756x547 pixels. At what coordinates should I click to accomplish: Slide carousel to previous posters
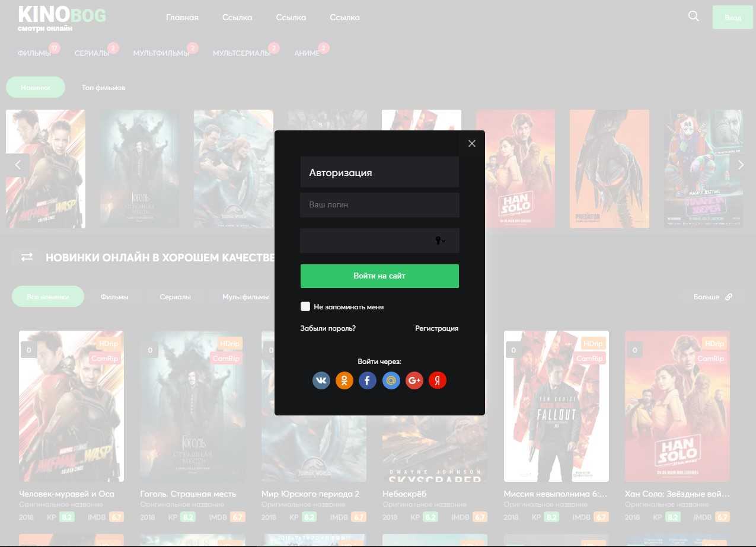[18, 165]
